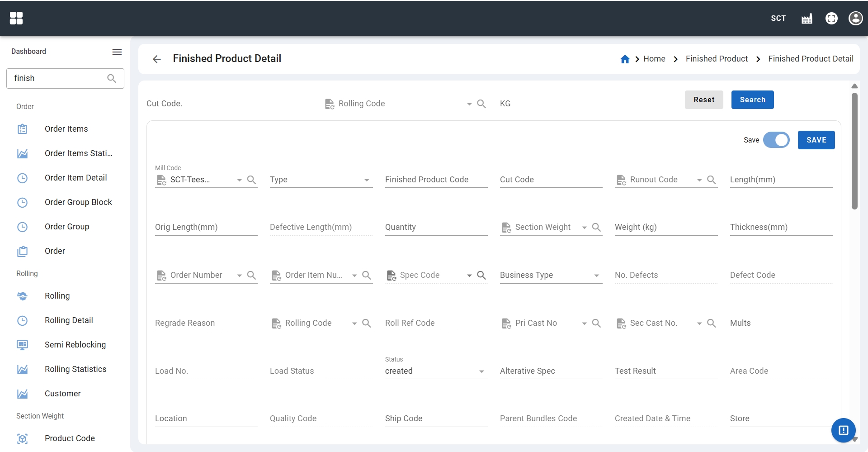Screen dimensions: 868x452
Task: Click the Section Weight lookup magnifier
Action: tap(597, 227)
